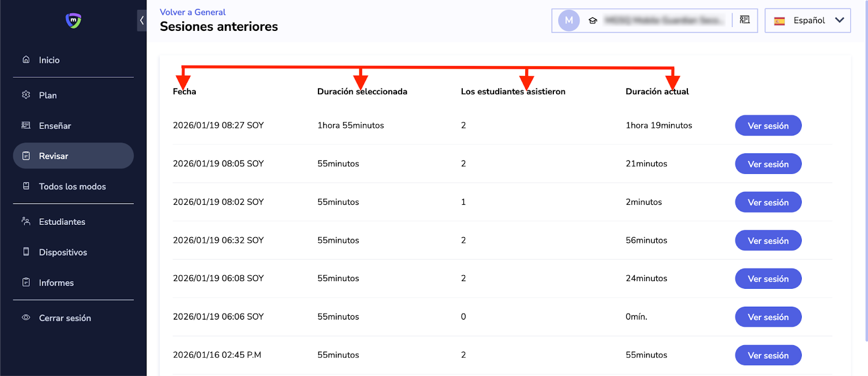This screenshot has height=376, width=868.
Task: Click the Estudiantes people icon
Action: click(x=26, y=221)
